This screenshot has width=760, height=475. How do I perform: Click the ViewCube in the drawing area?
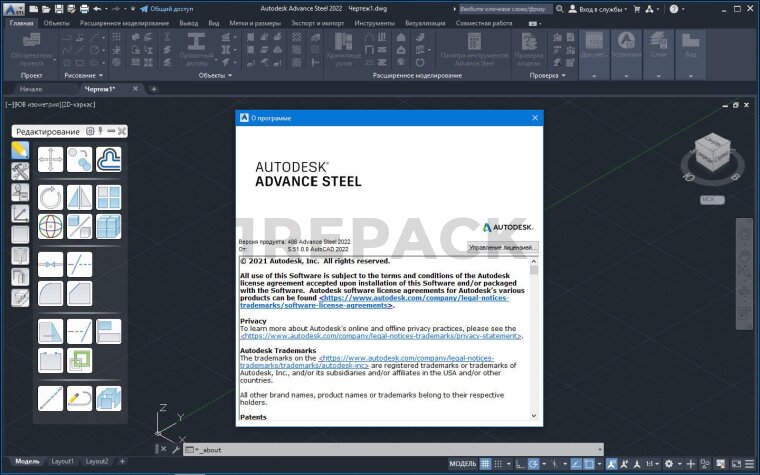710,156
